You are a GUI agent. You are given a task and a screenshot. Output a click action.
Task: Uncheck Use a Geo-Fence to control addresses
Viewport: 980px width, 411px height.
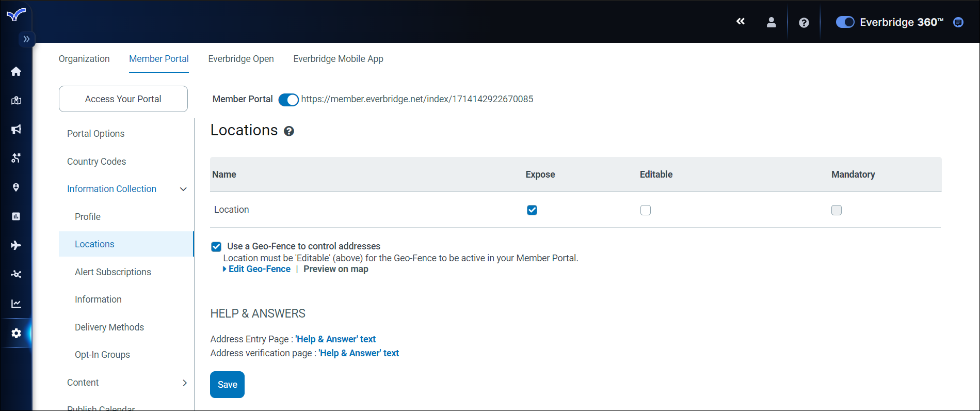(216, 247)
